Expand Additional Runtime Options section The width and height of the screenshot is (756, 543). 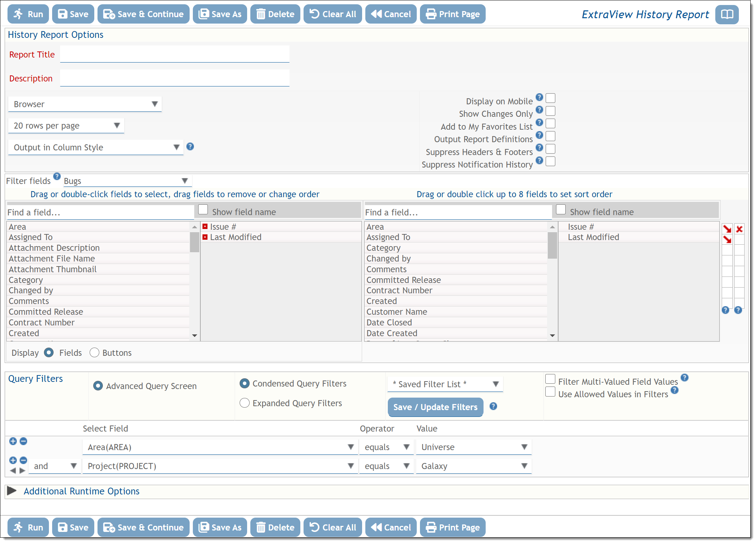[x=12, y=491]
